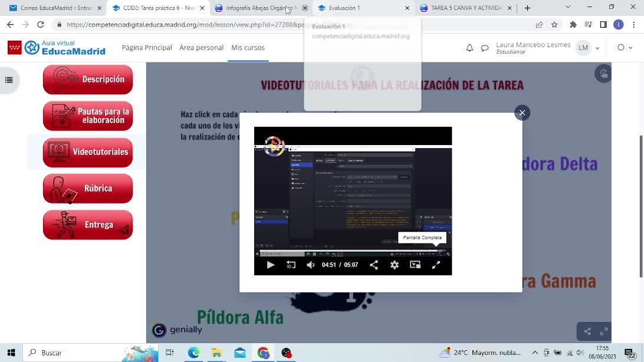Open Mis cursos menu

click(248, 48)
